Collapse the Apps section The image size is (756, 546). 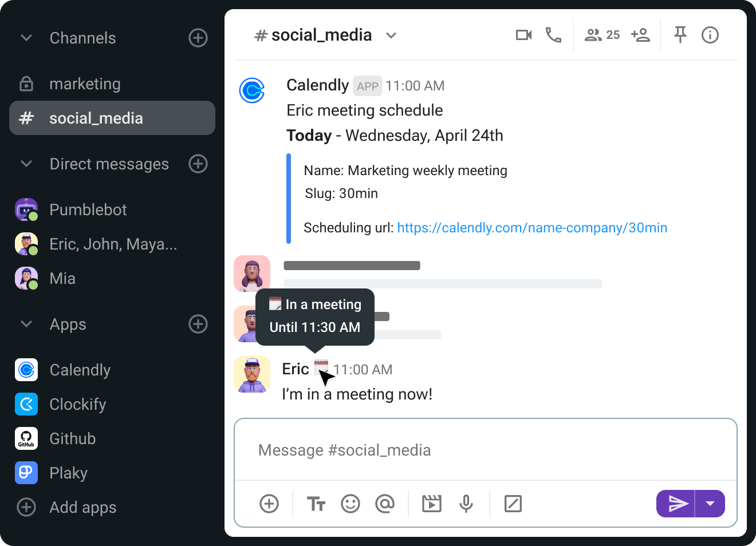(26, 324)
